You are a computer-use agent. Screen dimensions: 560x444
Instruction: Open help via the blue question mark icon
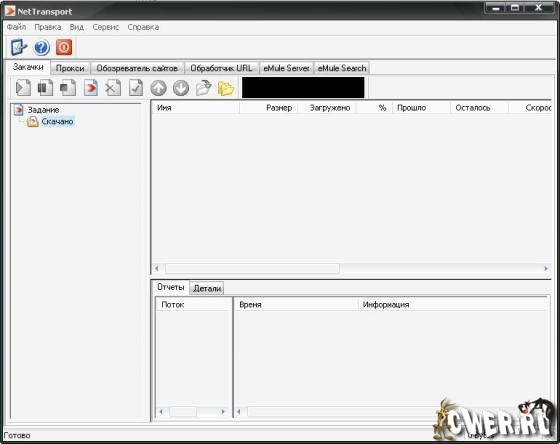(x=41, y=48)
